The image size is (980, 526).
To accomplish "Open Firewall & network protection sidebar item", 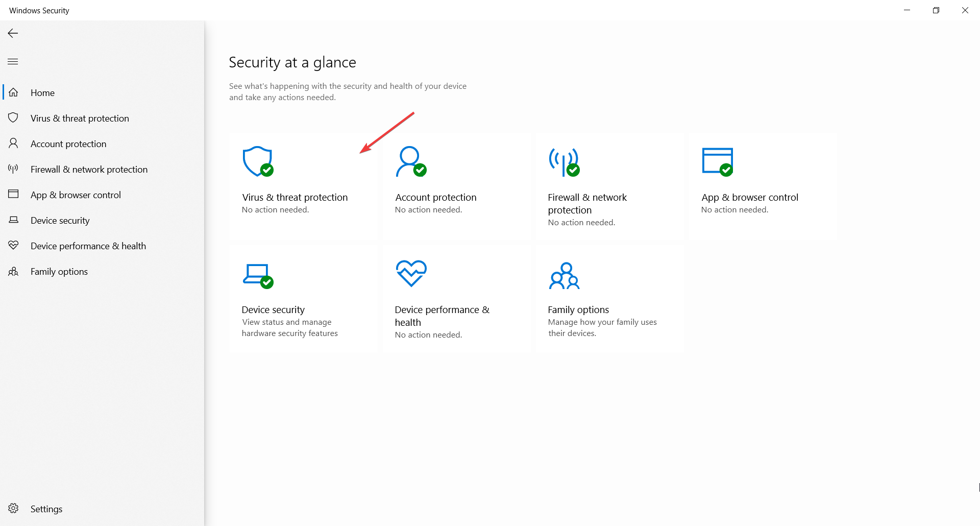I will pos(89,169).
